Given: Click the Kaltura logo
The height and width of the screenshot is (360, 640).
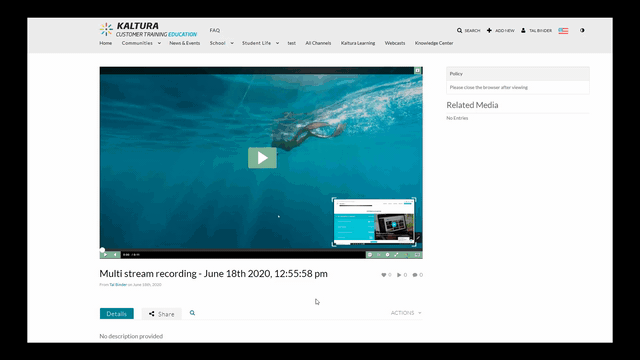Looking at the screenshot, I should tap(148, 29).
